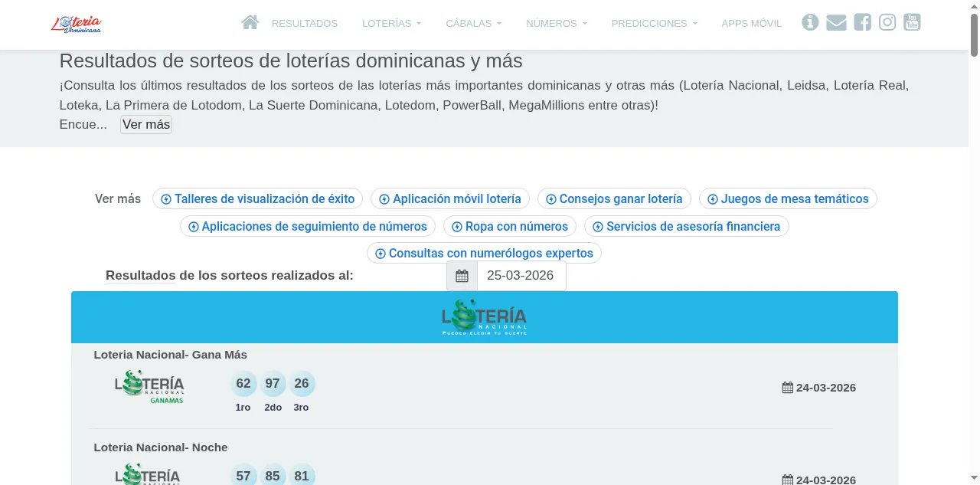Open Consultas con numerólogos expertos link
This screenshot has height=485, width=980.
(x=485, y=253)
